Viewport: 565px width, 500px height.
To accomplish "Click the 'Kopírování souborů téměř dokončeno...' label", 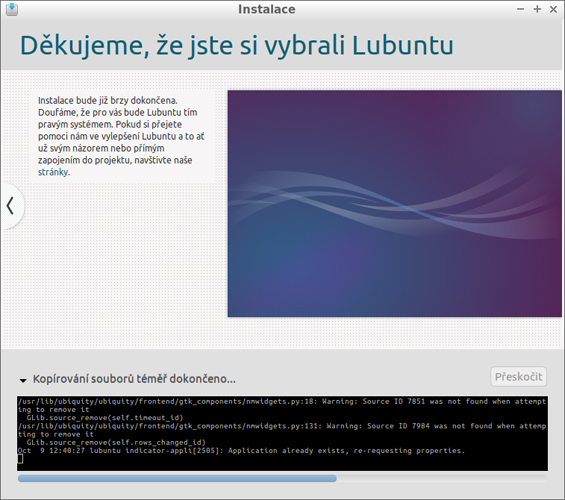I will point(134,379).
